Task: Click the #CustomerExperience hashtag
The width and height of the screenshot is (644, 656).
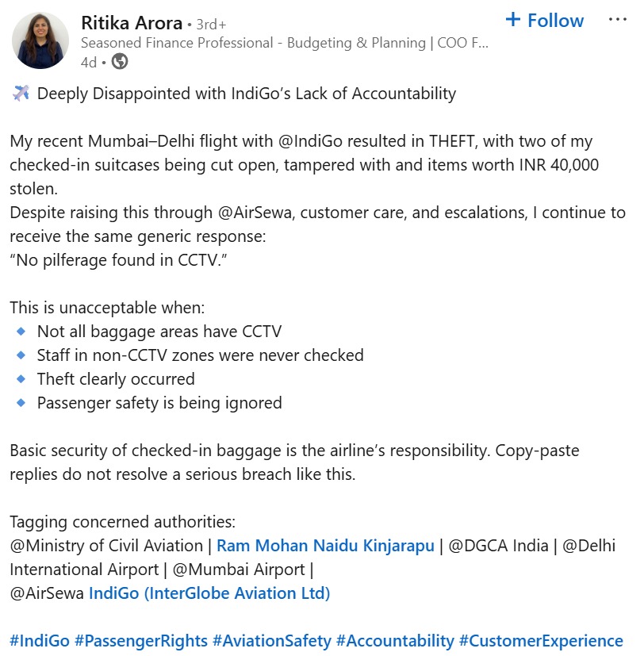Action: (x=541, y=640)
